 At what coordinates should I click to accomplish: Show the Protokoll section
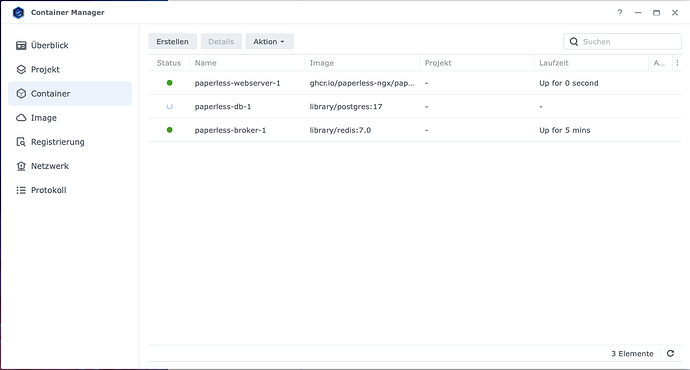70,190
